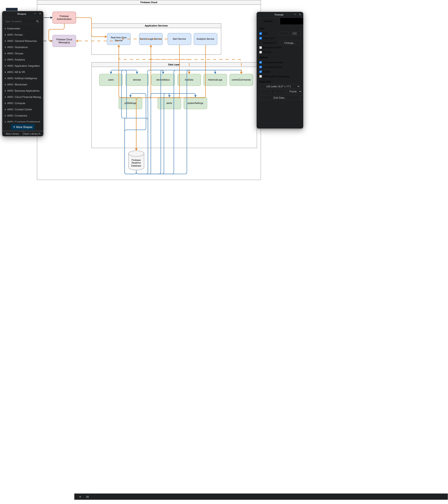448x504 pixels.
Task: Select the users data node
Action: pyautogui.click(x=111, y=80)
